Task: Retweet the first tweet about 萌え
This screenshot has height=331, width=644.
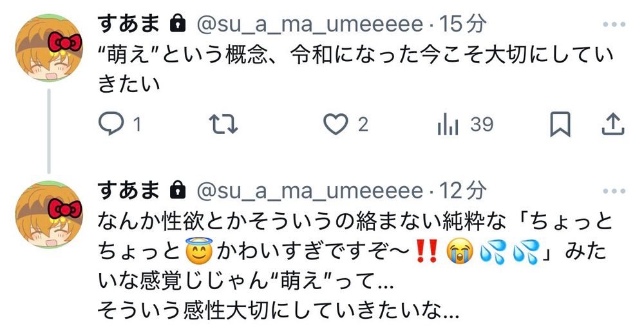Action: click(x=223, y=124)
